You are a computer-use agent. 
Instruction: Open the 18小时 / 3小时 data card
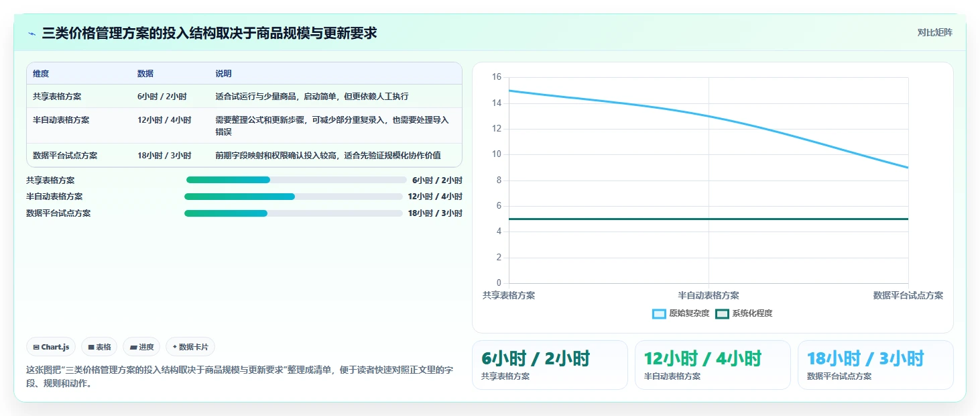click(875, 365)
